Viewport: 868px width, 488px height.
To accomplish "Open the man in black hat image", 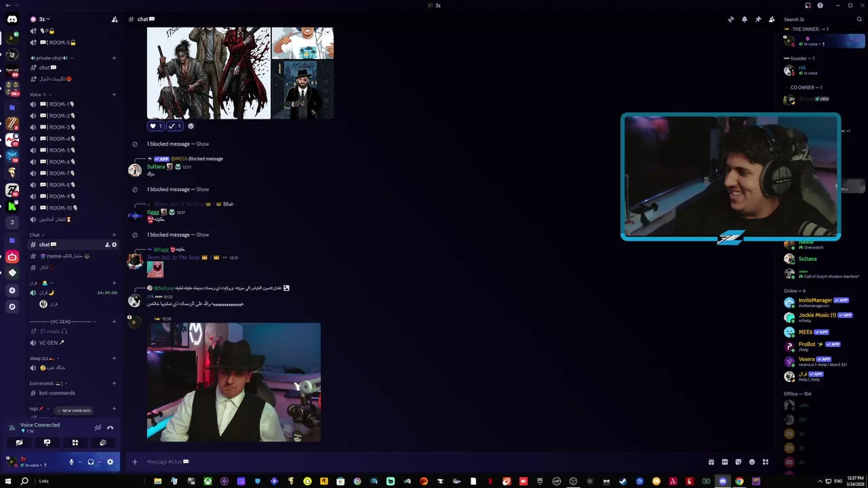I will (x=234, y=382).
